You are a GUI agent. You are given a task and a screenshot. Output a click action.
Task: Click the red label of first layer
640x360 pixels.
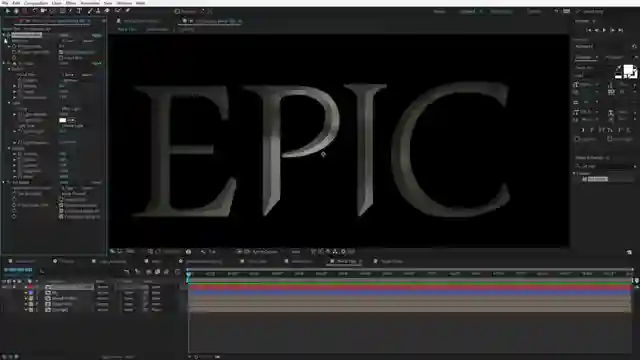click(x=31, y=287)
